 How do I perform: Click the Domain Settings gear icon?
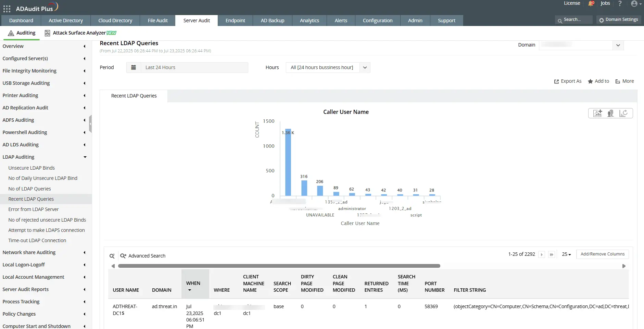(602, 20)
